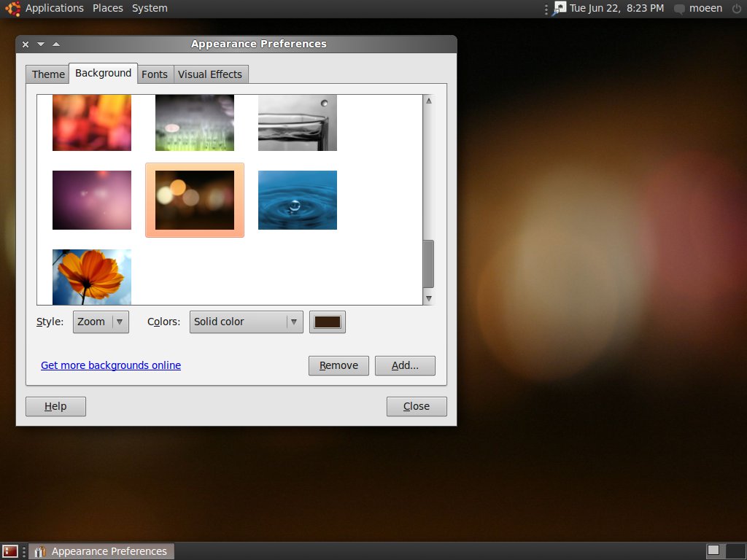
Task: Select the Background tab
Action: [104, 73]
